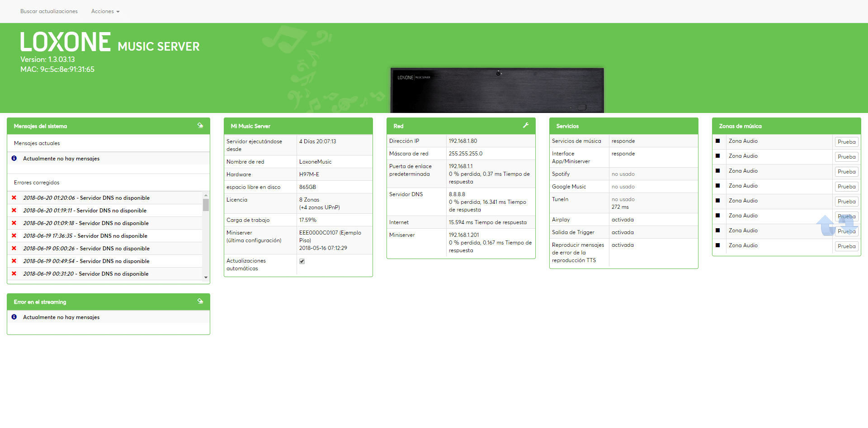Click Buscar actualizaciones in the top bar
Screen dimensions: 868x428
[x=49, y=11]
